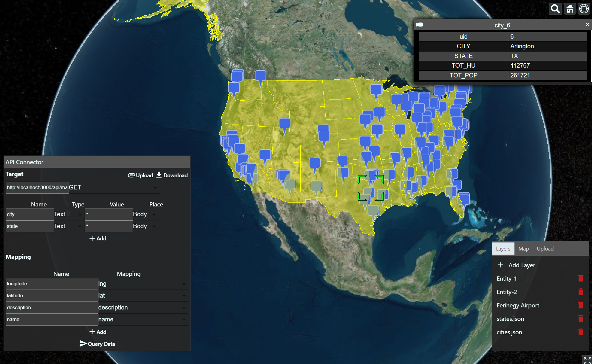
Task: Delete the states.json layer
Action: tap(580, 319)
